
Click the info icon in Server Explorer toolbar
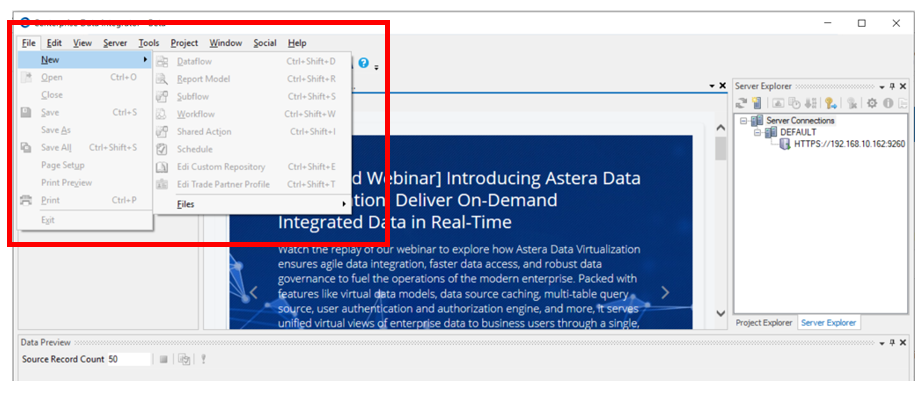coord(887,103)
